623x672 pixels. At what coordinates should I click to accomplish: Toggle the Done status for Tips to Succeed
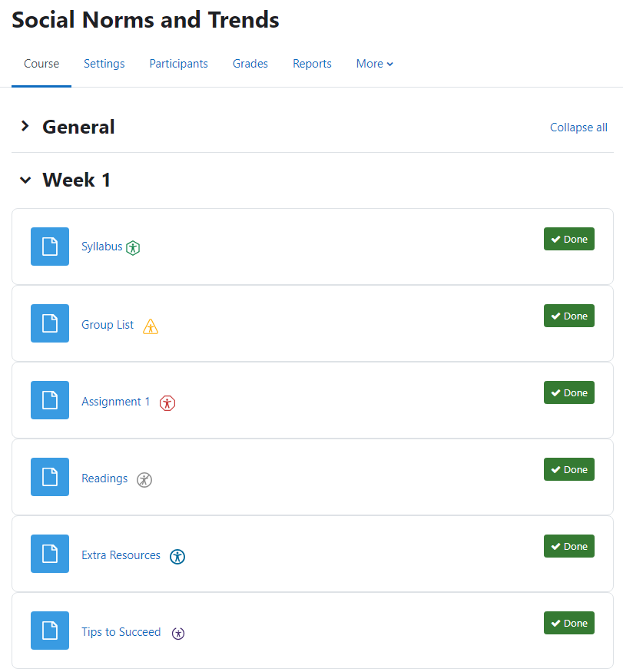coord(568,623)
